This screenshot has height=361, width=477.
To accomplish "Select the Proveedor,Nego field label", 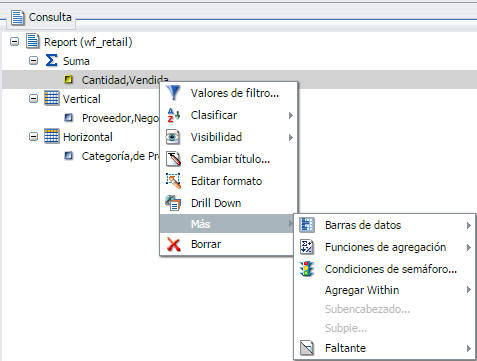I will point(120,118).
